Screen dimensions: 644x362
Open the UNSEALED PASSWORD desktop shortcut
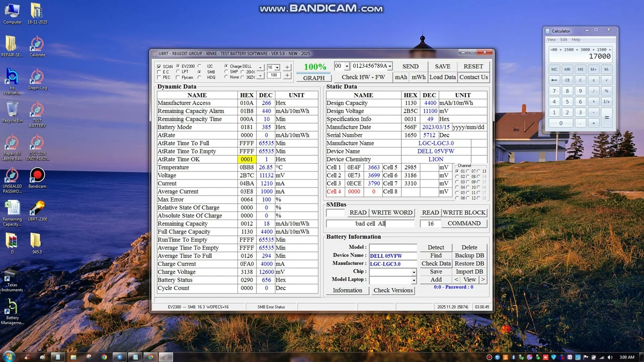[12, 180]
